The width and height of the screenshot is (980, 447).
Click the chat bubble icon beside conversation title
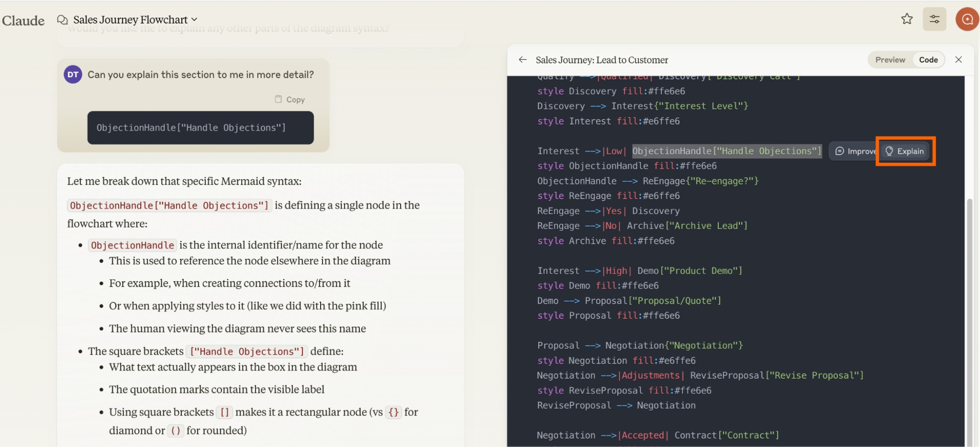coord(62,20)
